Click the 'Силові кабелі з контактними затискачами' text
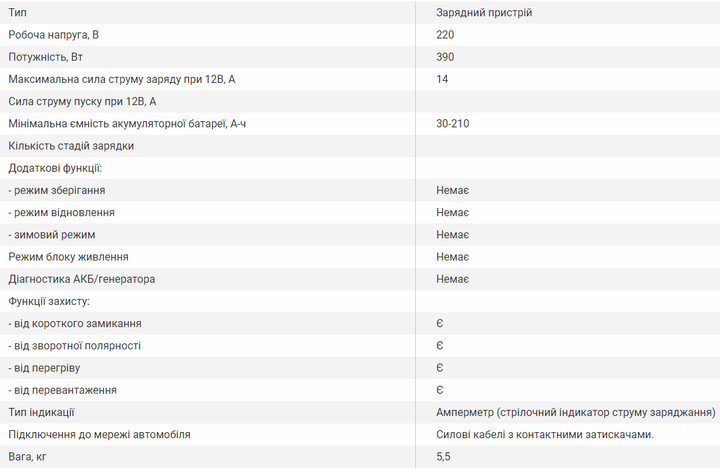This screenshot has height=472, width=720. point(545,434)
